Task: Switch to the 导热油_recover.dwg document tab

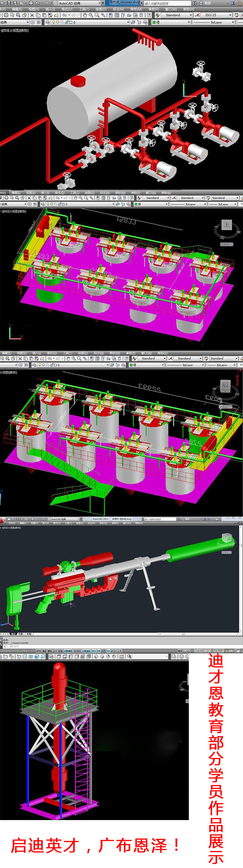Action: point(124,2)
